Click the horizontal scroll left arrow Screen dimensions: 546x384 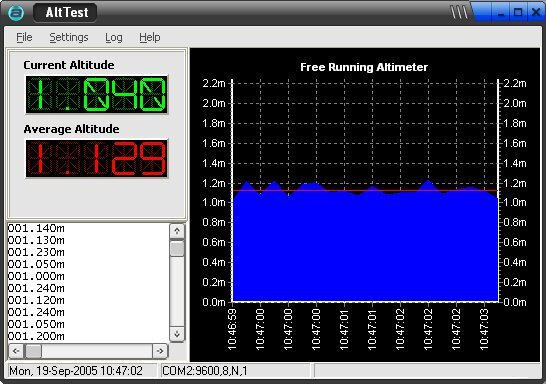coord(16,351)
